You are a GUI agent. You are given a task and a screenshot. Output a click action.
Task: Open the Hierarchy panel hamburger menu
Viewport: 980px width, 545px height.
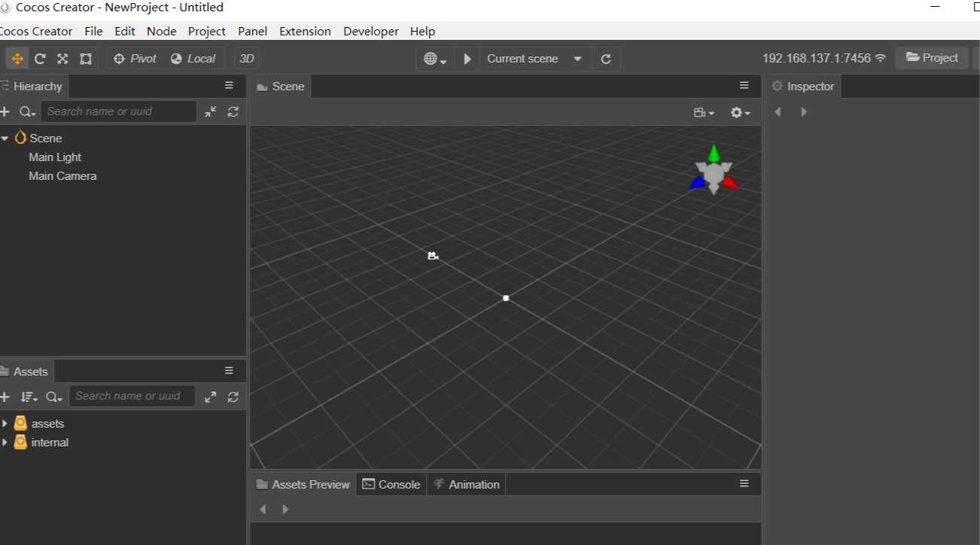[229, 86]
